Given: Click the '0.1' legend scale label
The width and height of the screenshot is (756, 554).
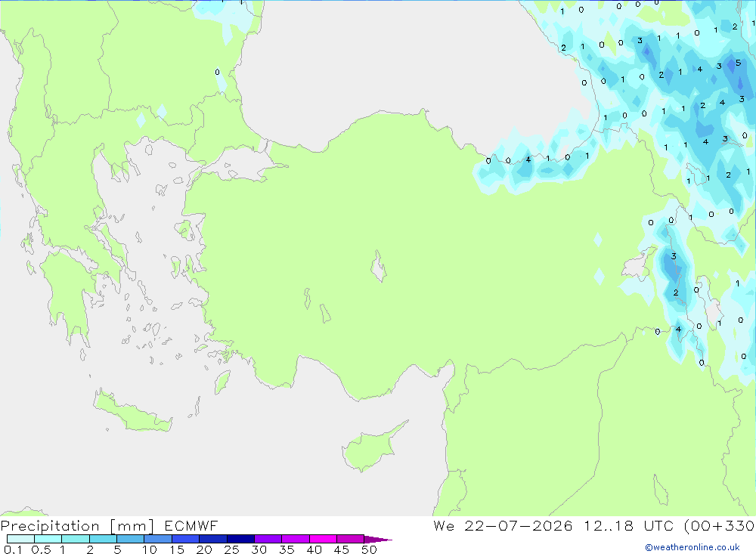Looking at the screenshot, I should 13,549.
